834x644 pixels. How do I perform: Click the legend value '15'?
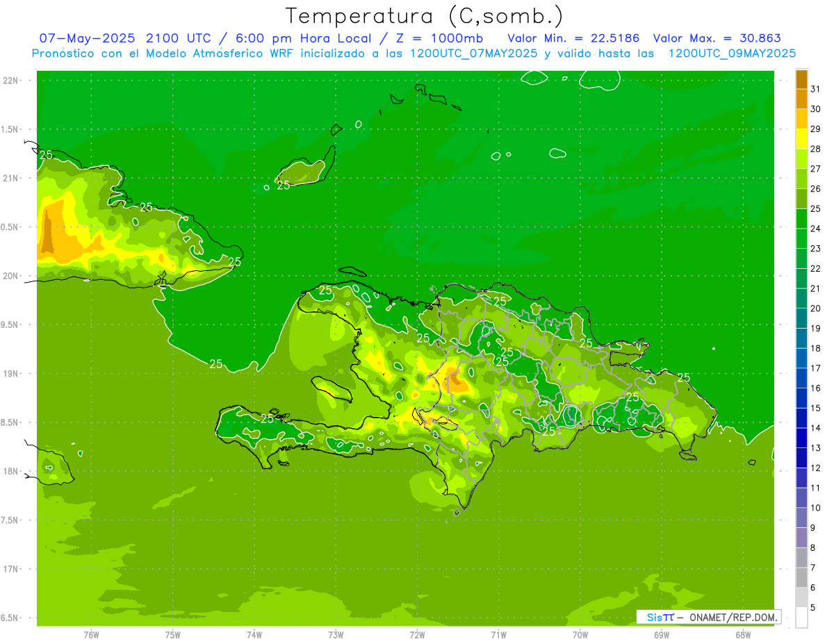(x=815, y=408)
